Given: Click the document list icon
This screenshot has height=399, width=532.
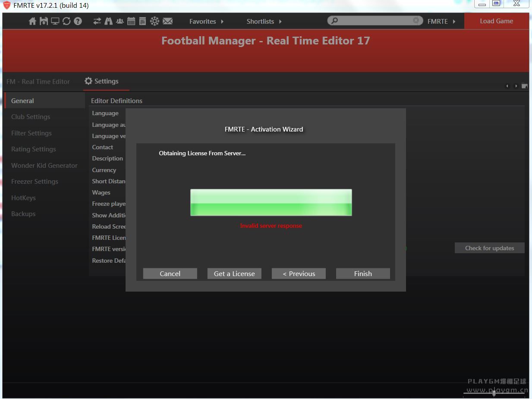Looking at the screenshot, I should pos(142,21).
